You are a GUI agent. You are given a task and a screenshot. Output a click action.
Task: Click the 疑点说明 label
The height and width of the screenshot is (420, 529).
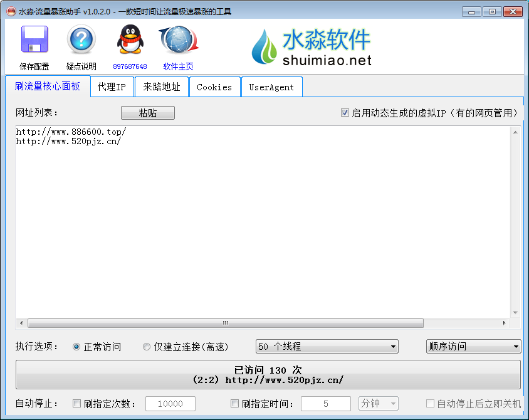click(x=81, y=66)
